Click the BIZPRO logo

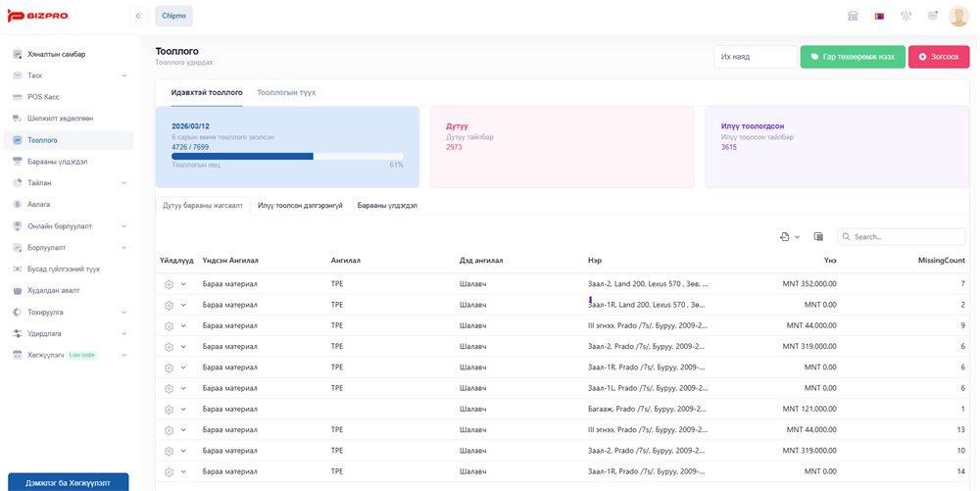38,16
